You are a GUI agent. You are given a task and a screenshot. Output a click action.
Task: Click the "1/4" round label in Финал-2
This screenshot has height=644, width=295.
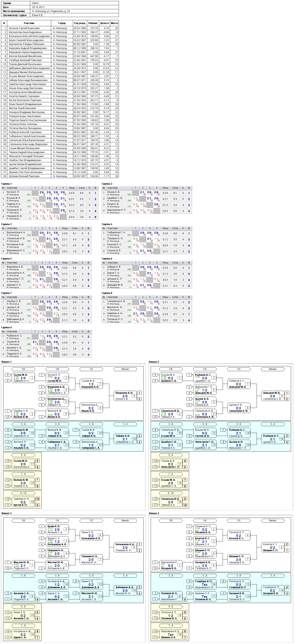tap(205, 369)
